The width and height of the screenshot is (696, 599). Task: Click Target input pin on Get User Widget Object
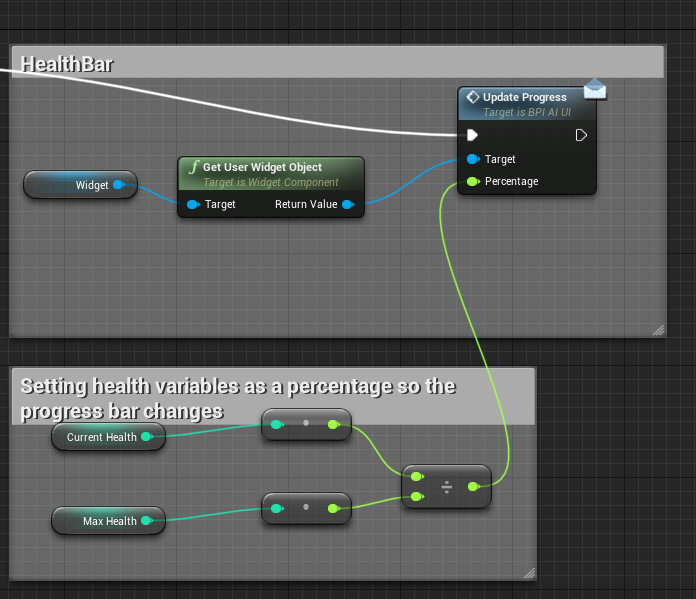[193, 204]
